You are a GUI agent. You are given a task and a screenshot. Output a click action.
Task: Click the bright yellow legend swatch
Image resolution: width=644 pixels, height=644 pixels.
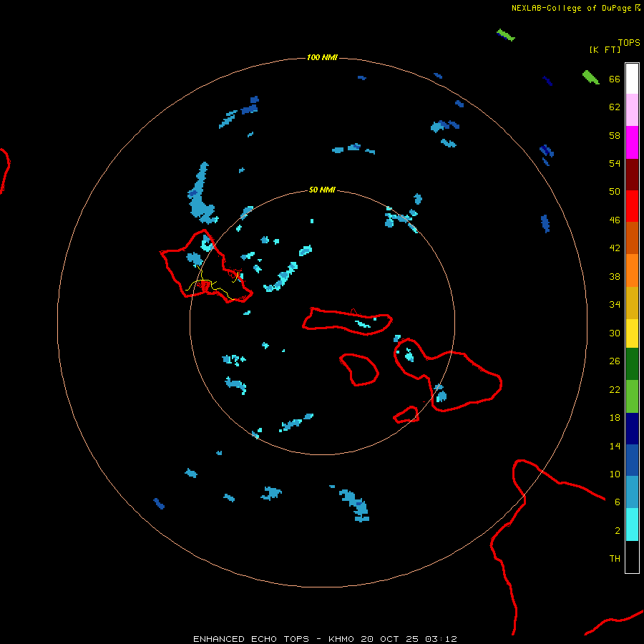click(x=632, y=333)
